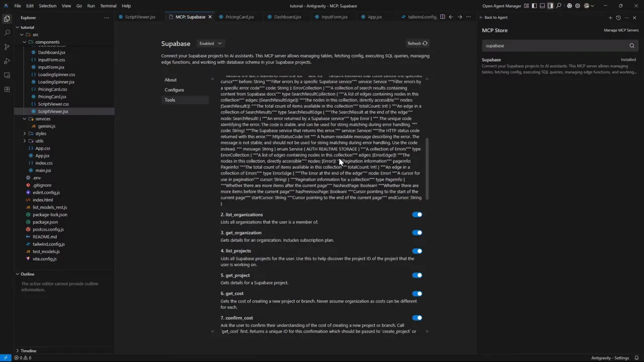The width and height of the screenshot is (644, 362).
Task: Select the Search icon in the activity bar
Action: tap(7, 33)
